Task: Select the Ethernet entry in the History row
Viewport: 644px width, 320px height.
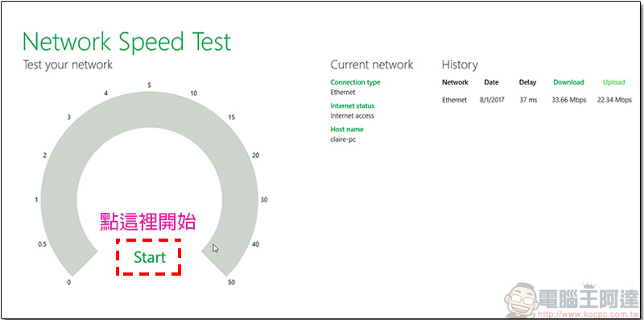Action: pyautogui.click(x=455, y=100)
